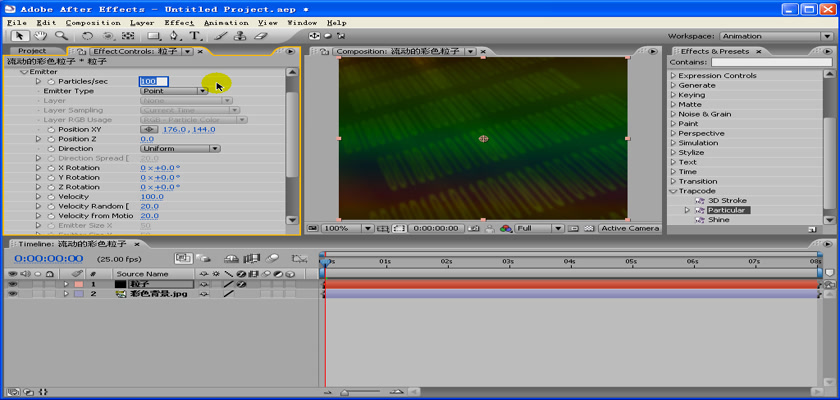
Task: Open the resolution dropdown showing Full
Action: click(x=539, y=229)
